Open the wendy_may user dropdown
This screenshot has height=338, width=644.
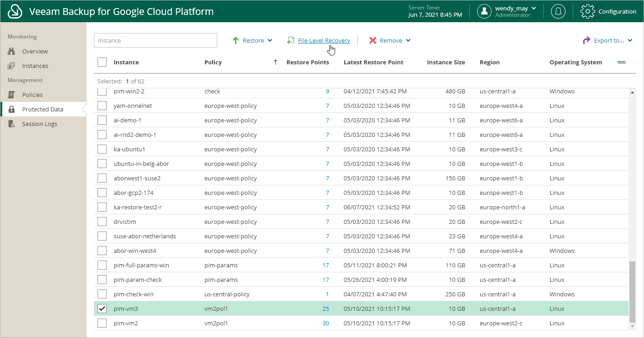pyautogui.click(x=533, y=8)
